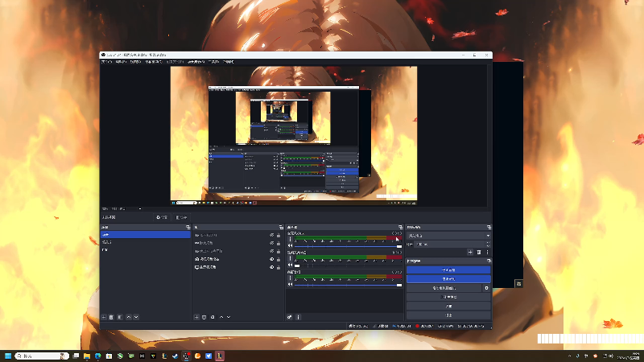Add a new source with the plus icon
644x362 pixels.
pos(196,317)
